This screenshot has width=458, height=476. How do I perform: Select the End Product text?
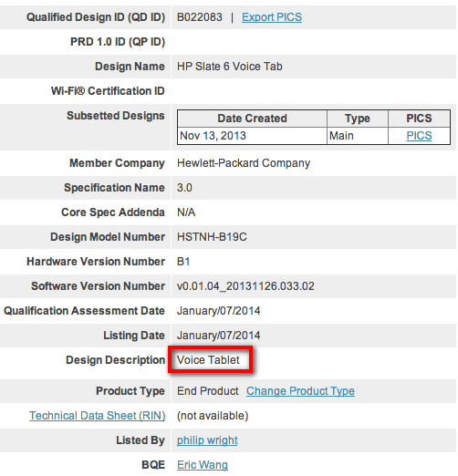208,391
